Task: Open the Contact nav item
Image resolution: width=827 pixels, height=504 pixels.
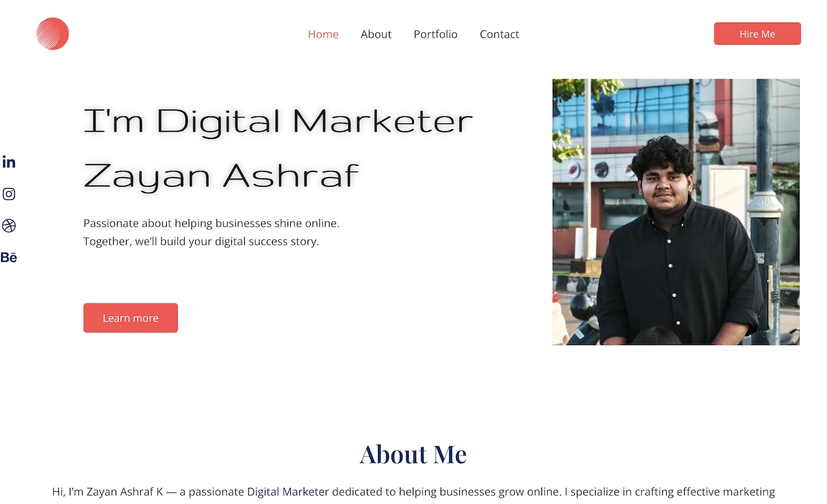Action: [499, 34]
